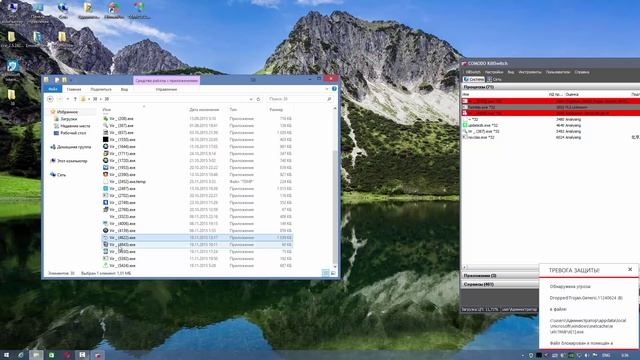Click icon of Vir_(1644).exe file
Image resolution: width=640 pixels, height=360 pixels.
[106, 147]
